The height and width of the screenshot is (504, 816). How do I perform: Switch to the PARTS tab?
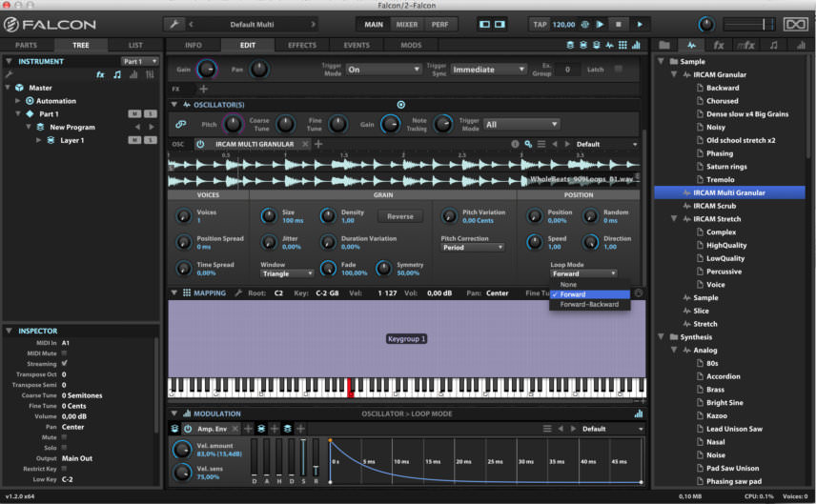tap(26, 45)
